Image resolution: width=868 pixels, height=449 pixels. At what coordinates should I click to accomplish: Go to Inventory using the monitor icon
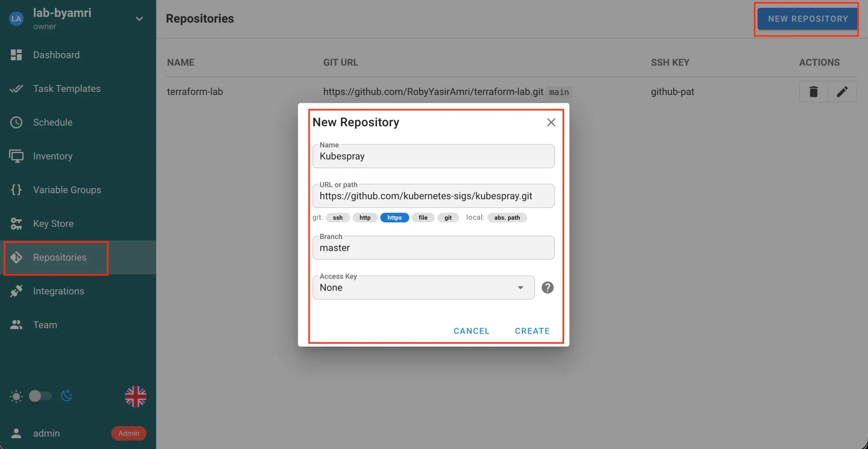[x=16, y=156]
